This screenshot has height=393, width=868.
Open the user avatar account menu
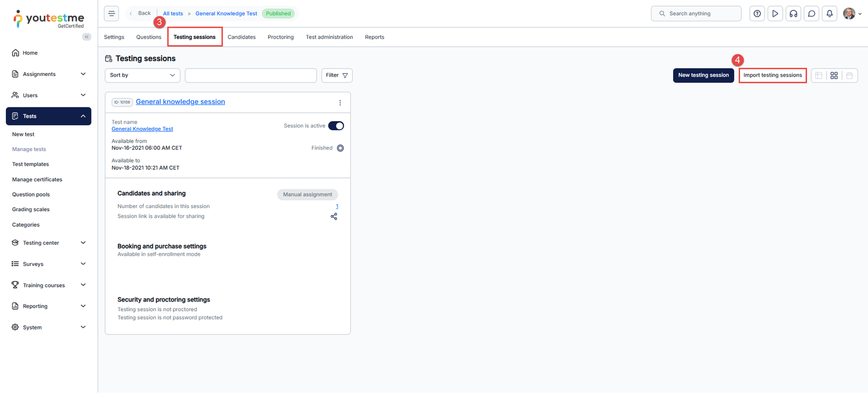pos(852,14)
